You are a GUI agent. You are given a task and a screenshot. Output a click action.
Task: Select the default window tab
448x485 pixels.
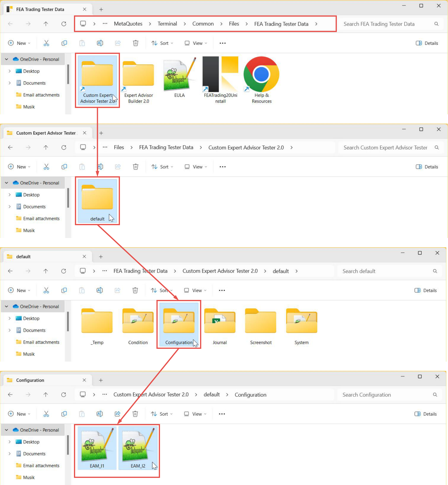pos(47,256)
